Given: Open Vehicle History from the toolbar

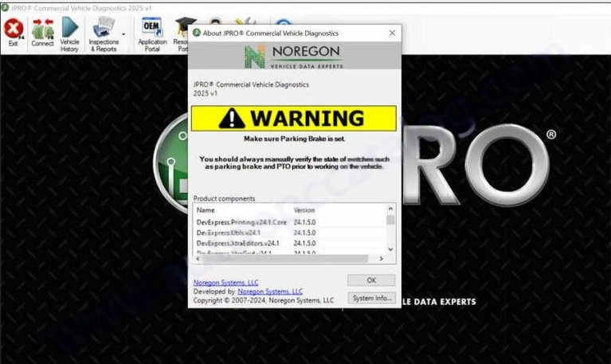Looking at the screenshot, I should [x=69, y=34].
